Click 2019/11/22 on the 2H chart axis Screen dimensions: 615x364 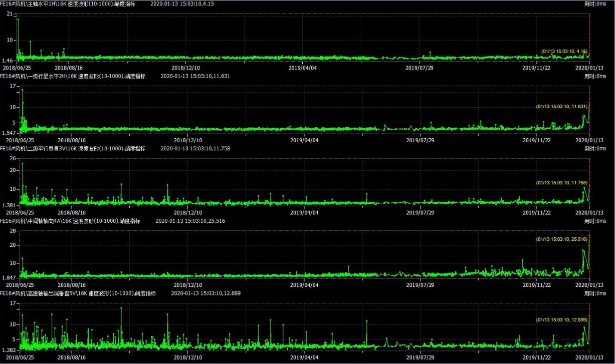[x=537, y=141]
